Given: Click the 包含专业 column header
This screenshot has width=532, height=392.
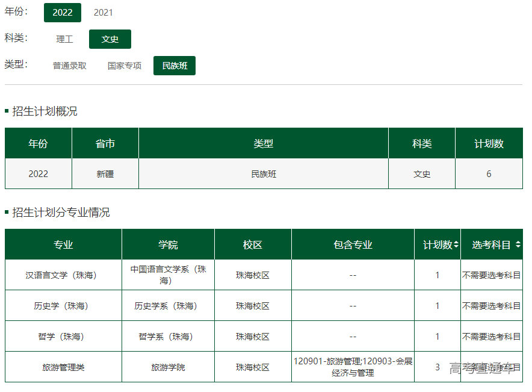Looking at the screenshot, I should click(x=353, y=245).
